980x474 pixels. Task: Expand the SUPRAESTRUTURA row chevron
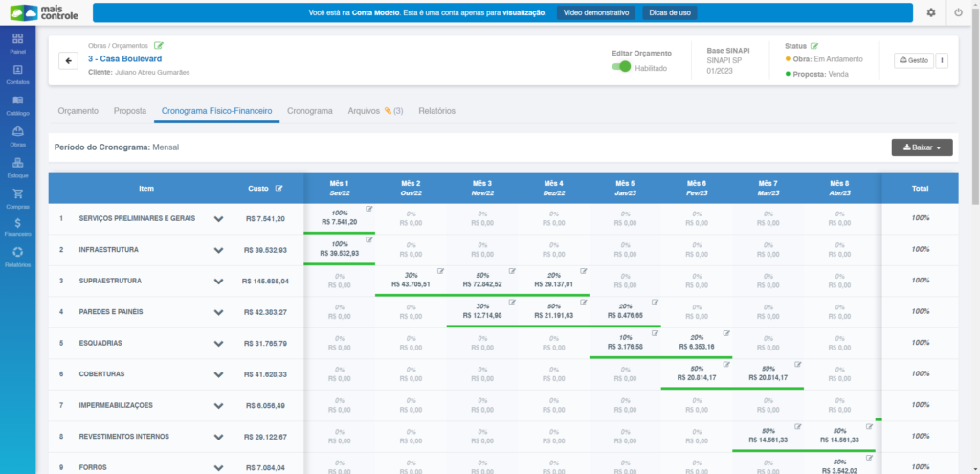[x=218, y=282]
